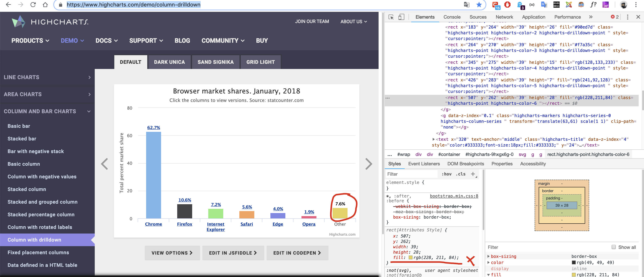Click the browser back arrow
The image size is (644, 277).
[8, 4]
